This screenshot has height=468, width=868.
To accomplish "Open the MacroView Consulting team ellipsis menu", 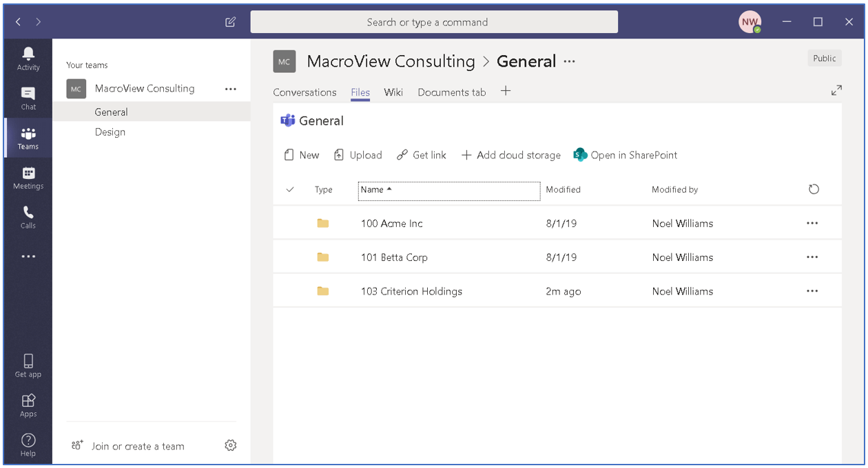I will [x=230, y=88].
